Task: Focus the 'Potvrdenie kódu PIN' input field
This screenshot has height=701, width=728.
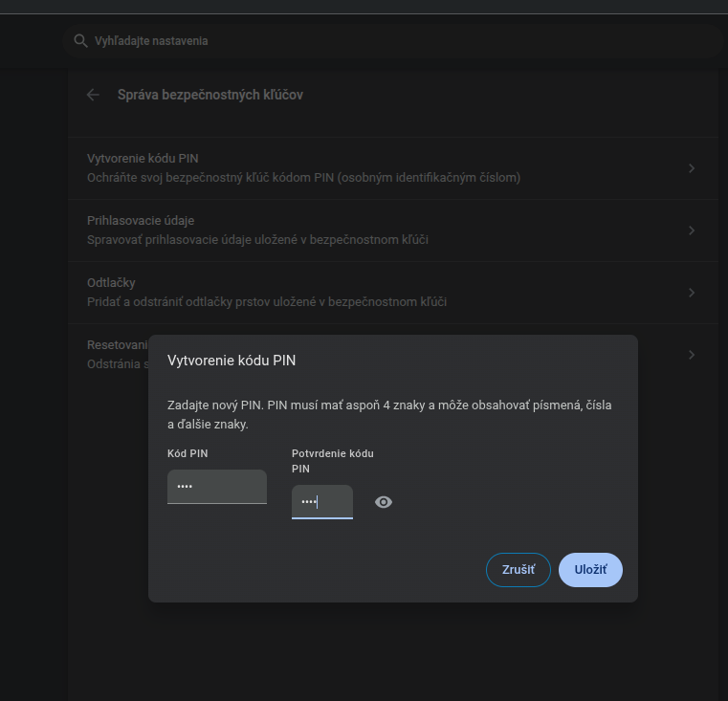Action: click(321, 502)
